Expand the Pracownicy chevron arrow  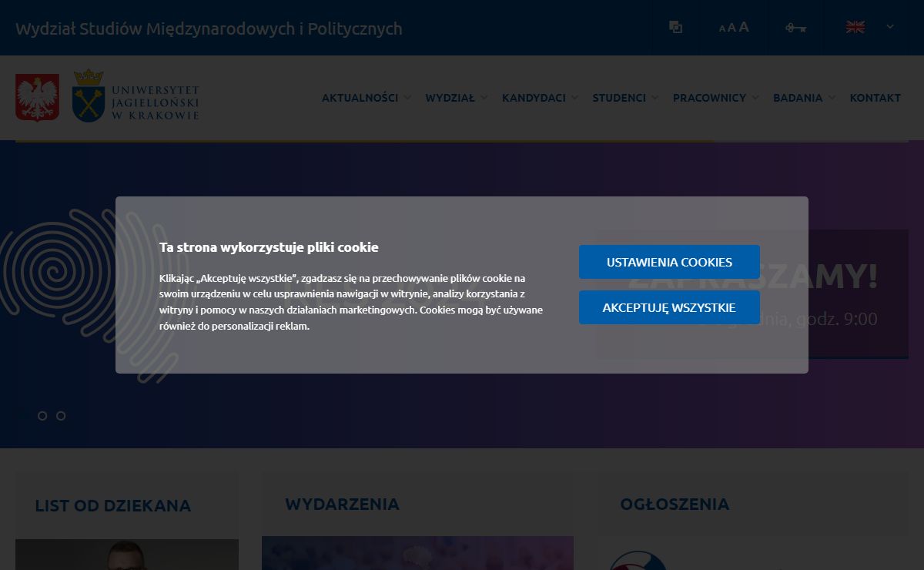(755, 98)
